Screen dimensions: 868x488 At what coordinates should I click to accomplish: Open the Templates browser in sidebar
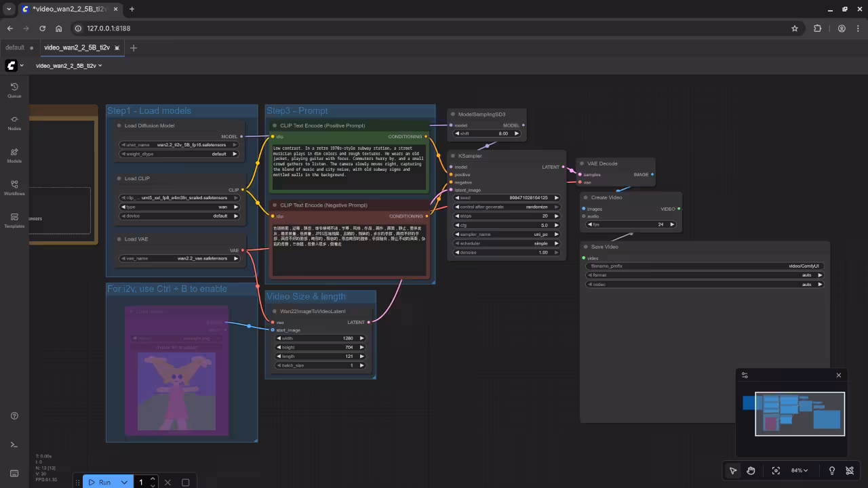(14, 220)
